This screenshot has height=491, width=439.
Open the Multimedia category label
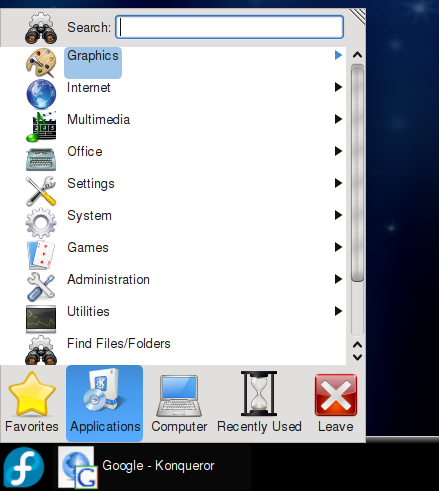click(99, 120)
